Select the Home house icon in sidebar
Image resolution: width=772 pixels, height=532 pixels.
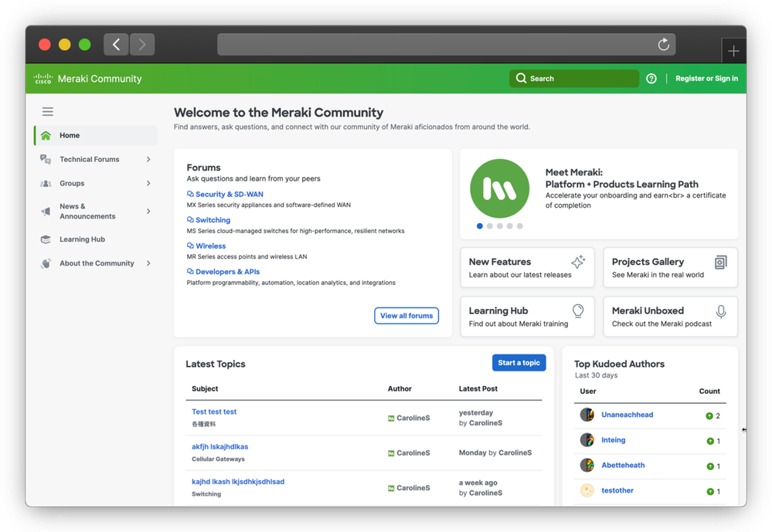pyautogui.click(x=46, y=134)
